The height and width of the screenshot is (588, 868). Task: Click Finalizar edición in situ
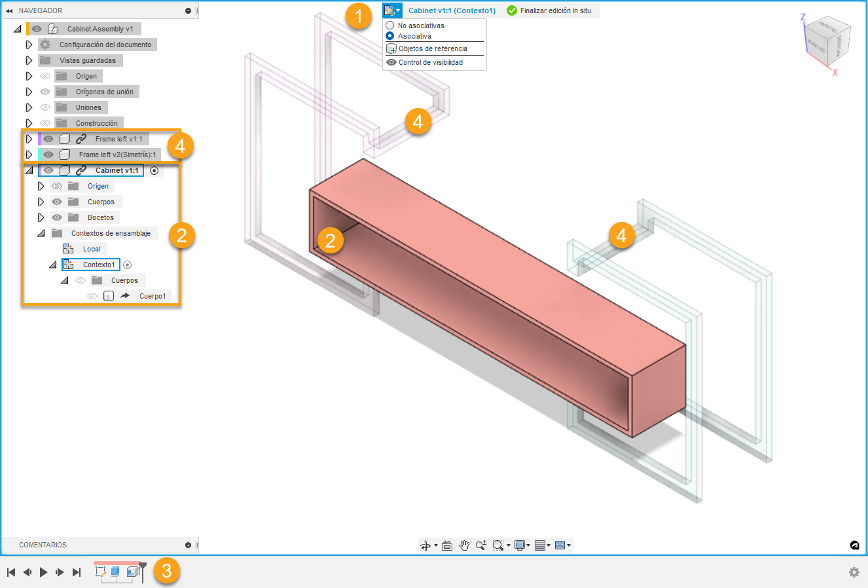(549, 10)
